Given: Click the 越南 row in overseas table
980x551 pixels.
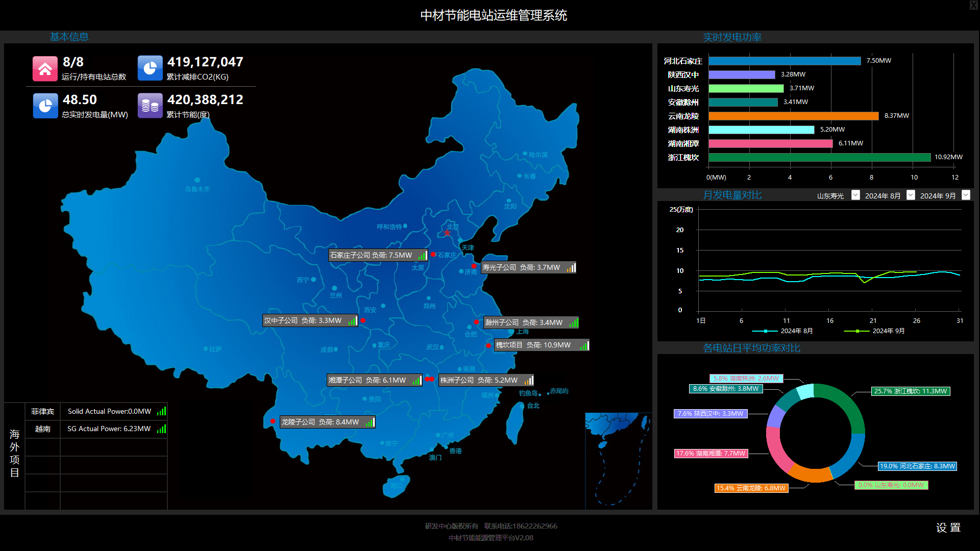Looking at the screenshot, I should [96, 429].
